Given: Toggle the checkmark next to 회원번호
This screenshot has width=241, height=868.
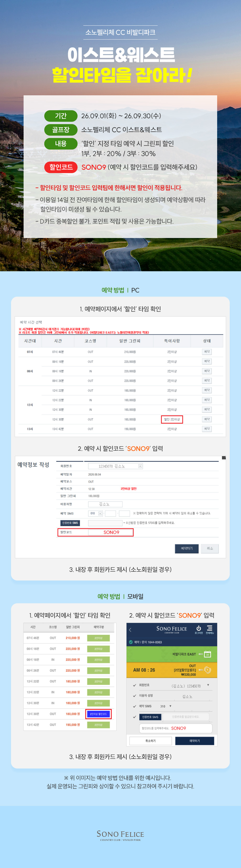Looking at the screenshot, I should click(x=134, y=685).
